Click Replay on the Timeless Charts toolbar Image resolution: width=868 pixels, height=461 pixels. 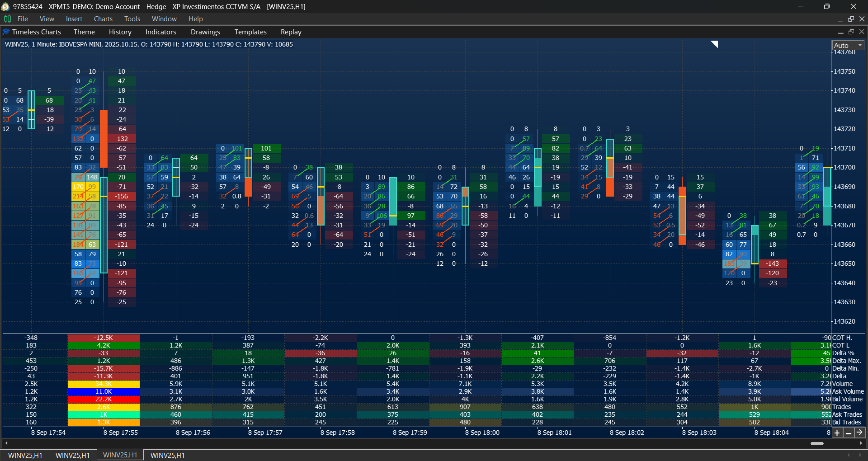(291, 32)
